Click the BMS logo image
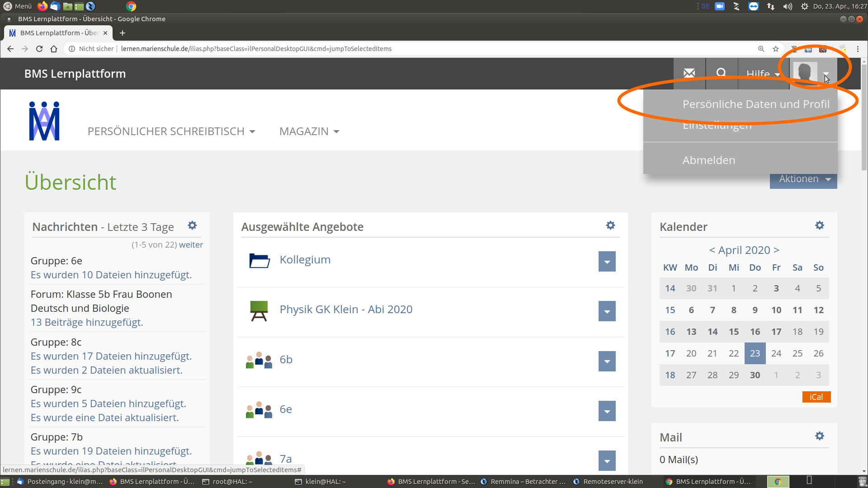This screenshot has width=868, height=488. [x=44, y=121]
